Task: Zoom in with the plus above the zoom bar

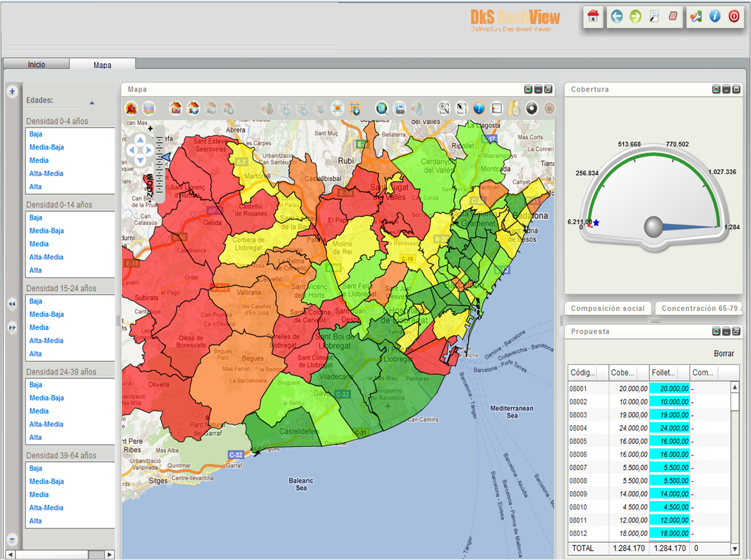Action: pyautogui.click(x=150, y=128)
